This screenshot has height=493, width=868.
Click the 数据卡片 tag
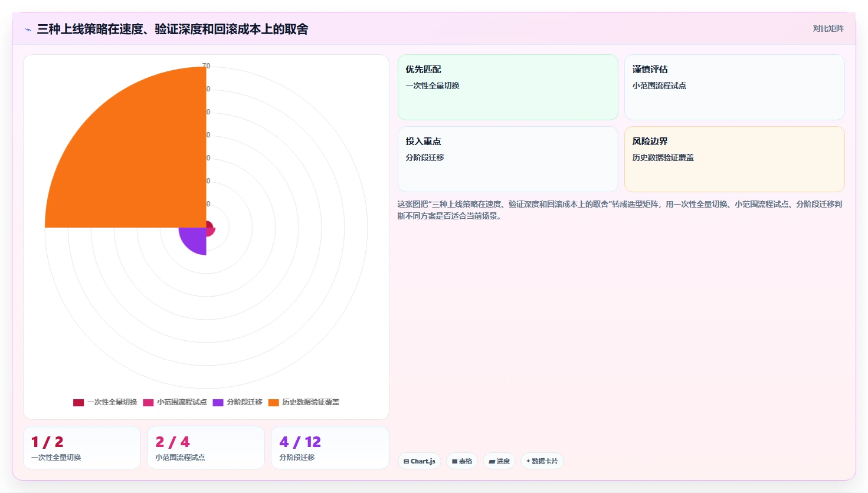click(542, 461)
